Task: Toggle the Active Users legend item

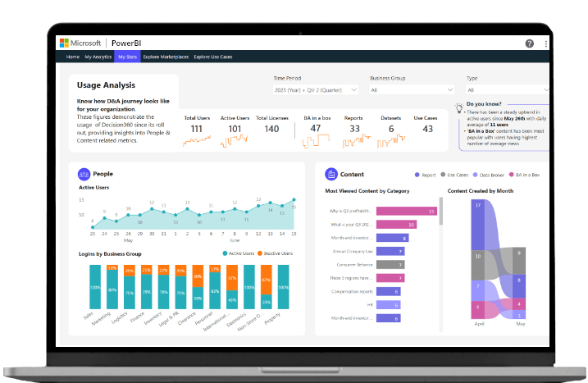Action: point(225,254)
